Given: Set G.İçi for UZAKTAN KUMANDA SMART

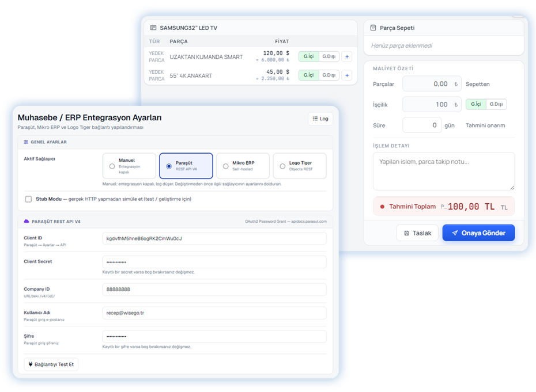Looking at the screenshot, I should click(309, 56).
